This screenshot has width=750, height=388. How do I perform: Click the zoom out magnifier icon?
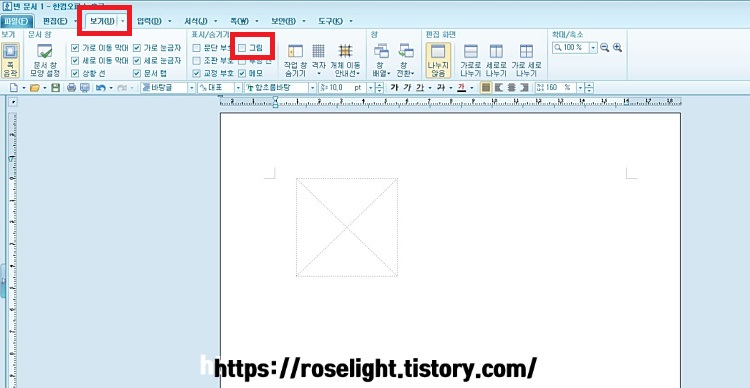pyautogui.click(x=605, y=48)
